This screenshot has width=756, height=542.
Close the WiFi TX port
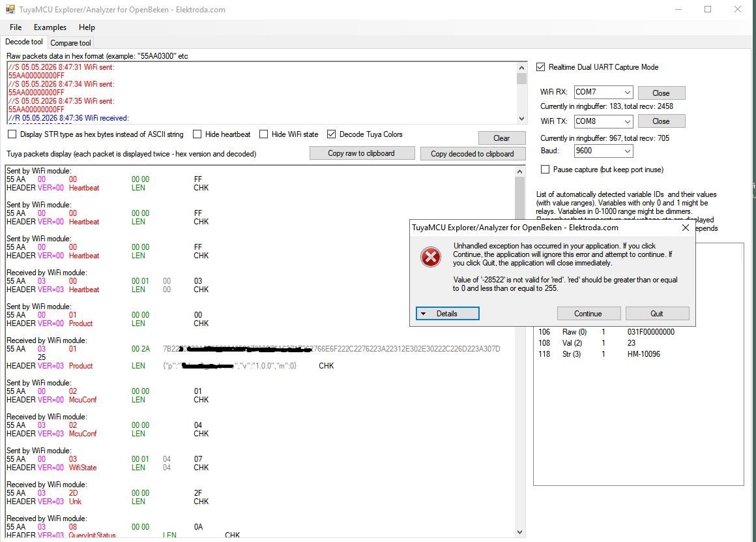661,121
